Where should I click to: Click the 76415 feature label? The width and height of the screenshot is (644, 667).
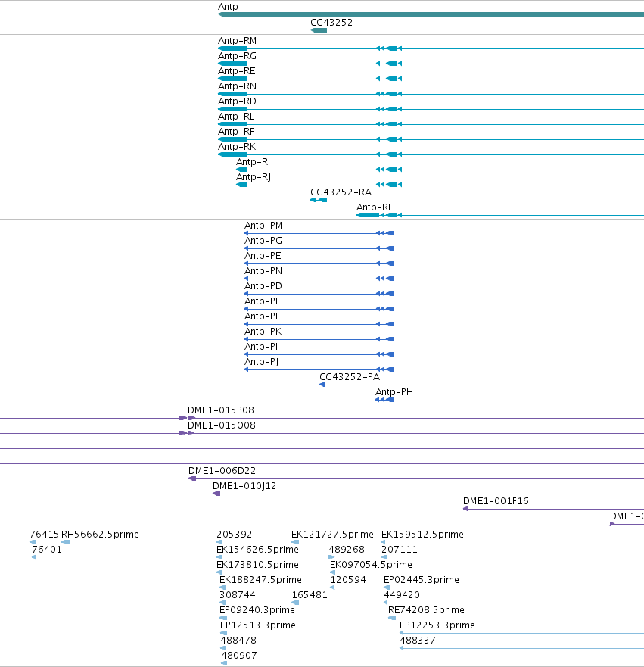[44, 535]
